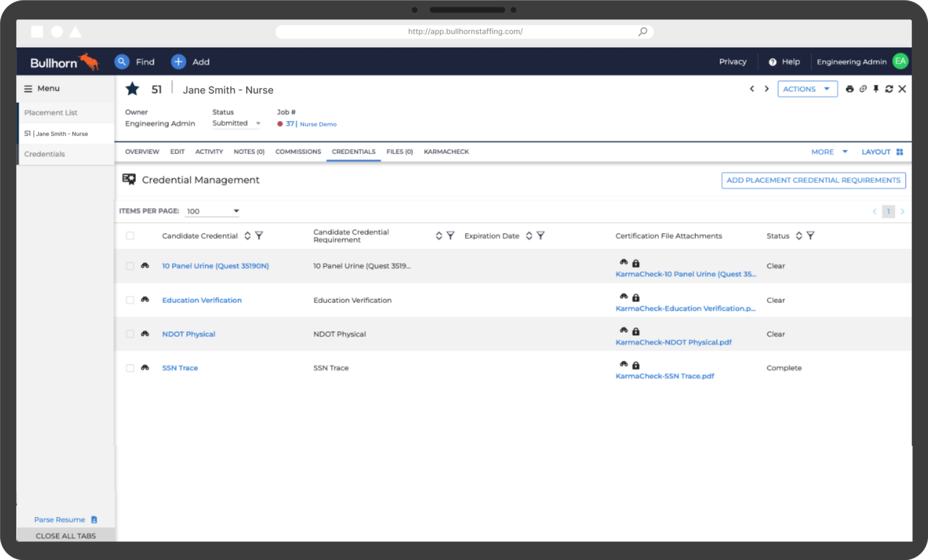Click the Privacy link

pos(733,62)
